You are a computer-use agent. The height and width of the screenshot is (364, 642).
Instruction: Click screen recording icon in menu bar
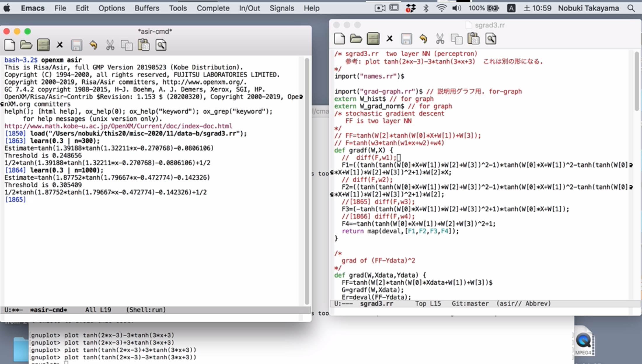click(380, 8)
